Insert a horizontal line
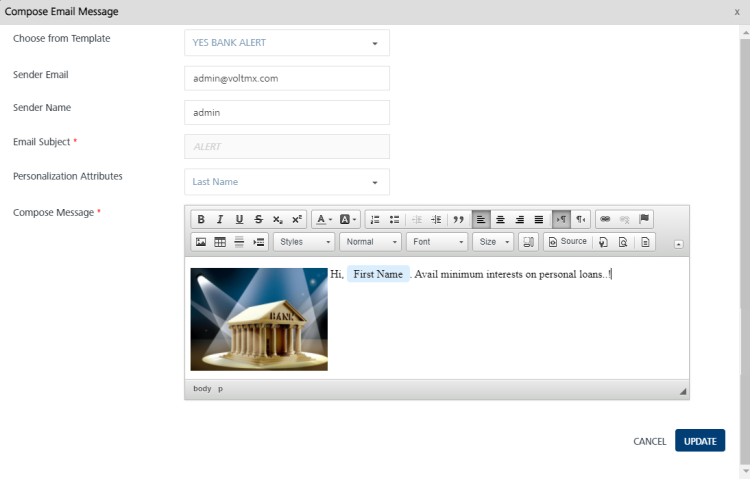 click(239, 242)
